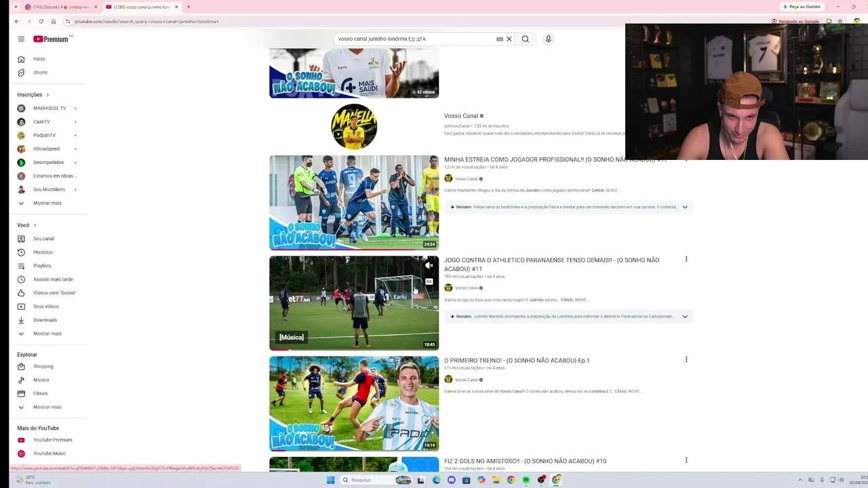This screenshot has width=868, height=488.
Task: Open the YouTube guide hamburger menu
Action: click(21, 39)
